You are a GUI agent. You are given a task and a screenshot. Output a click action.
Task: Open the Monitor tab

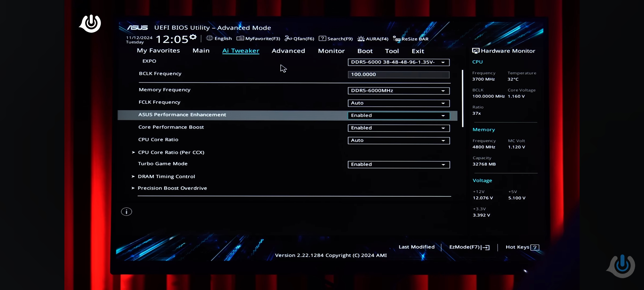point(331,51)
